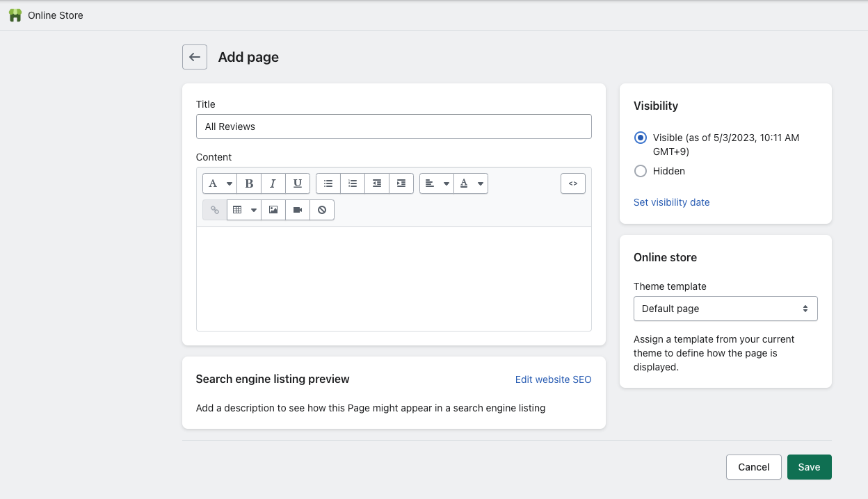Screen dimensions: 868x499
Task: Save the new page
Action: point(809,467)
